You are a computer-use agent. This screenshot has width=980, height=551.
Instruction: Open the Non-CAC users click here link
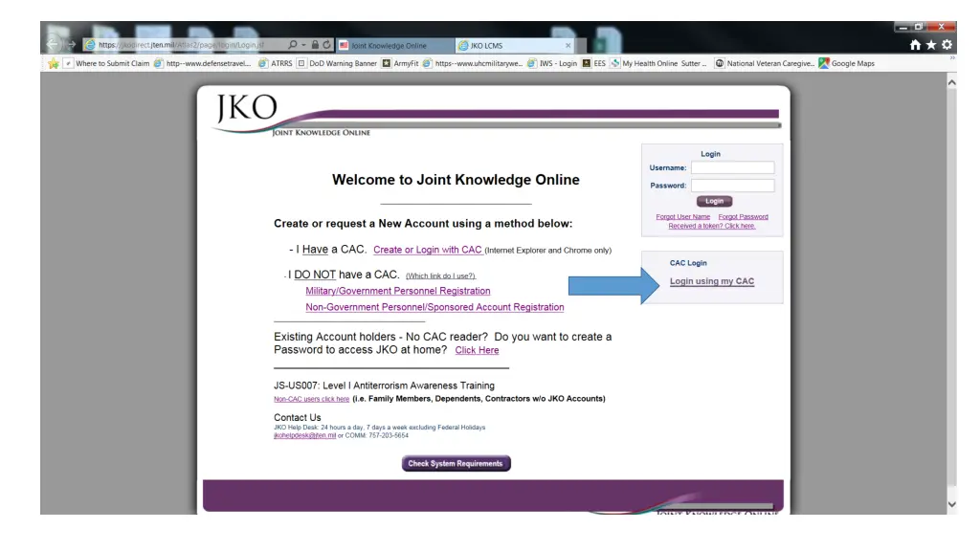[x=311, y=399]
